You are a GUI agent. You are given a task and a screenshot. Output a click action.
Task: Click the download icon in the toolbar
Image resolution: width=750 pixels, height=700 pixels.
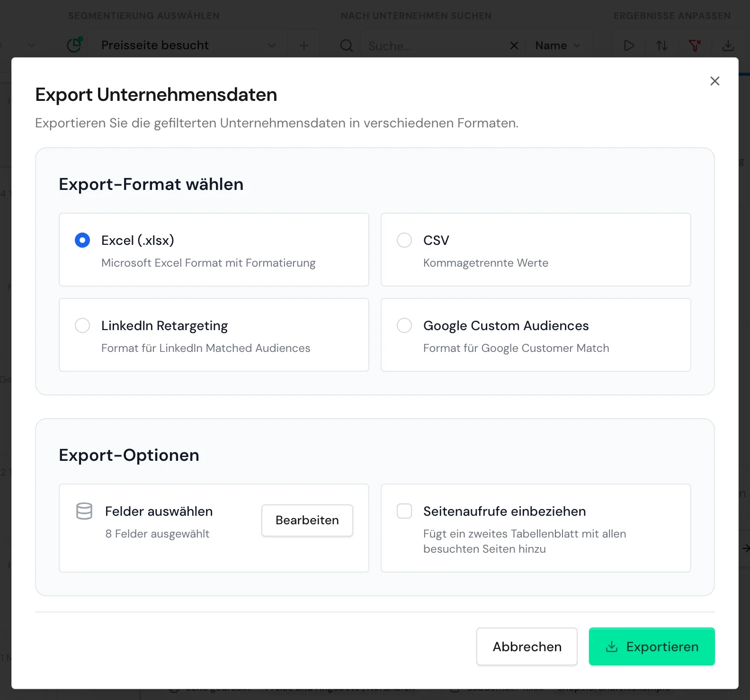[x=728, y=45]
